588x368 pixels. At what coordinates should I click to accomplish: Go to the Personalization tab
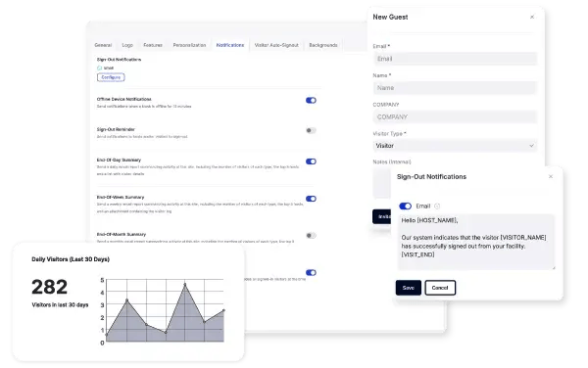click(189, 45)
